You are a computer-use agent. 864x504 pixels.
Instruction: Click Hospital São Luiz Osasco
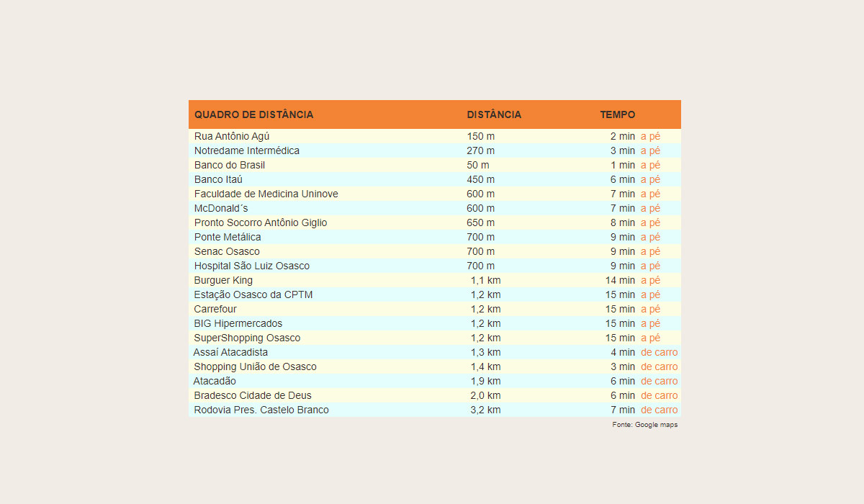tap(252, 266)
